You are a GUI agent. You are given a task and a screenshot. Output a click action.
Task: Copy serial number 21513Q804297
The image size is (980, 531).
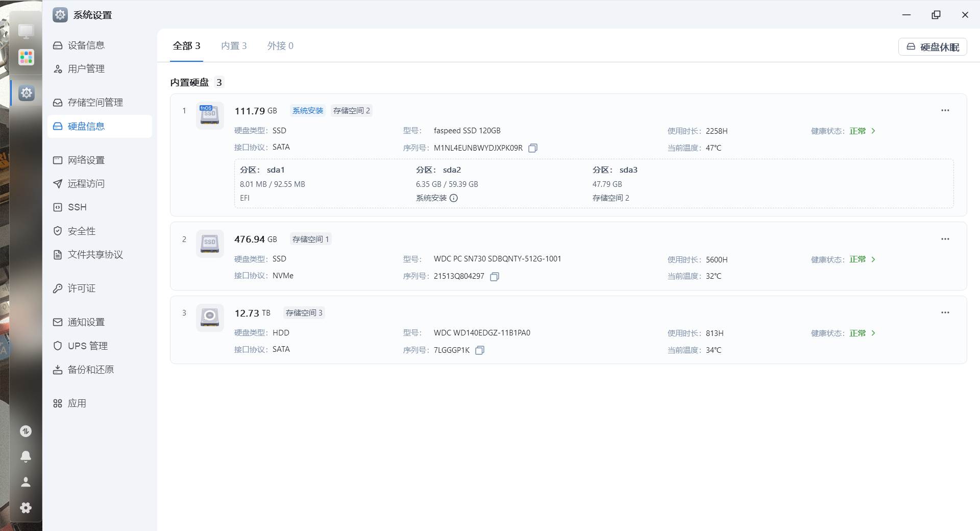coord(495,276)
